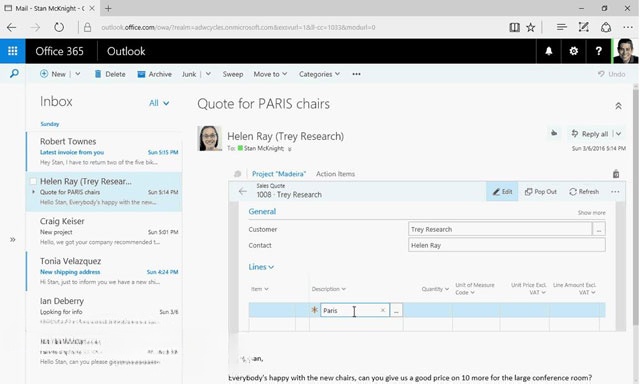Refresh the browser page

pos(59,27)
